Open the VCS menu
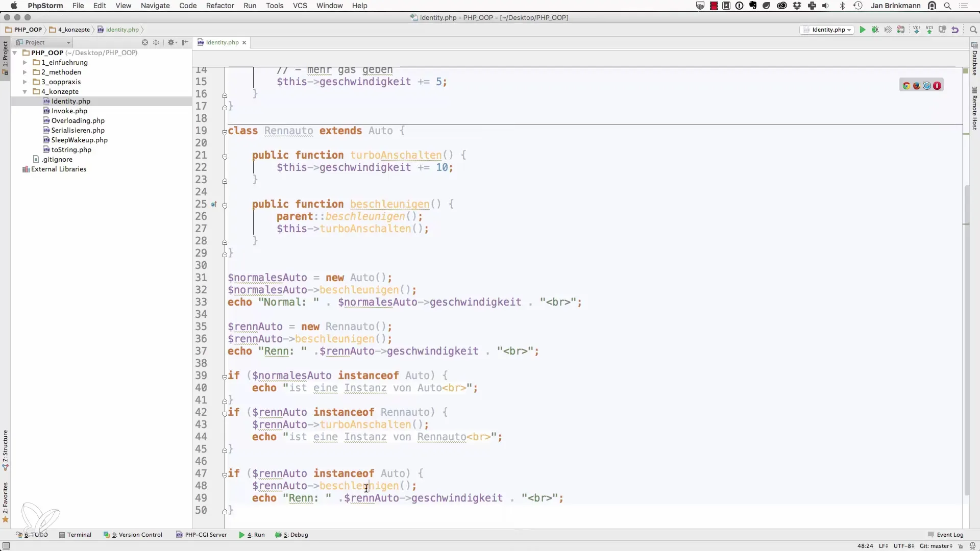 click(x=300, y=6)
